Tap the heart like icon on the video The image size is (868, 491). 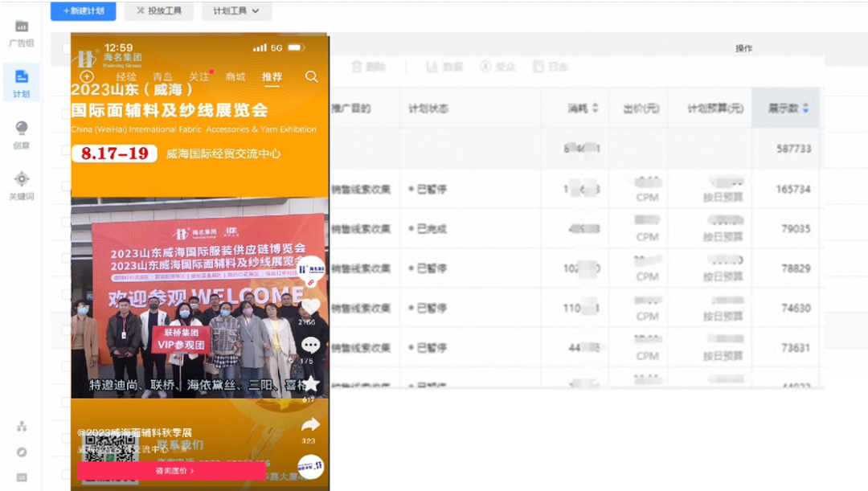coord(310,306)
